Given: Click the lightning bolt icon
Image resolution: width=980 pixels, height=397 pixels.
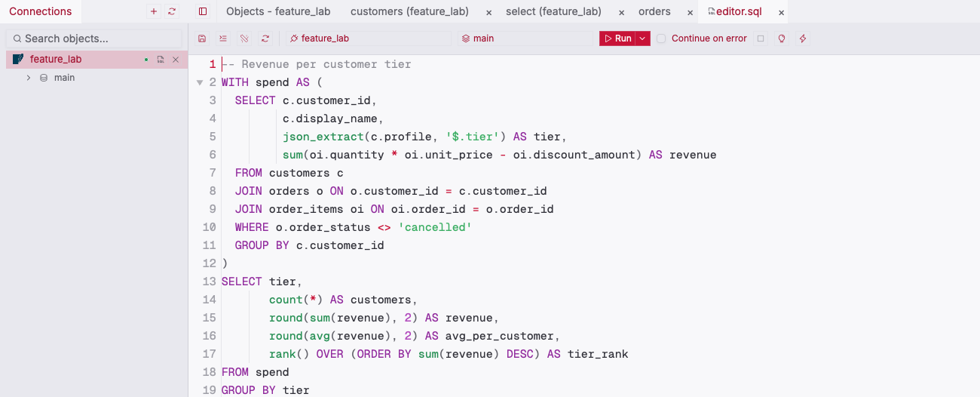Looking at the screenshot, I should [803, 38].
